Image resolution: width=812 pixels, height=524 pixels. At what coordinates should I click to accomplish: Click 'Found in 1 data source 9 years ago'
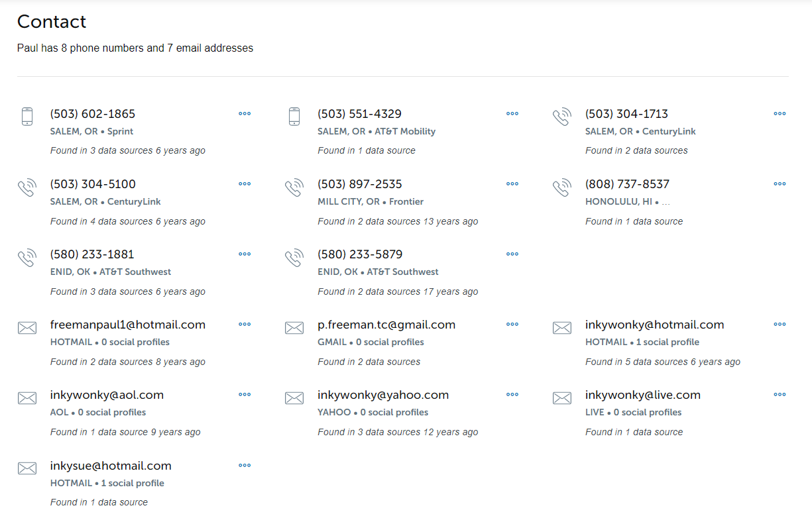click(125, 432)
